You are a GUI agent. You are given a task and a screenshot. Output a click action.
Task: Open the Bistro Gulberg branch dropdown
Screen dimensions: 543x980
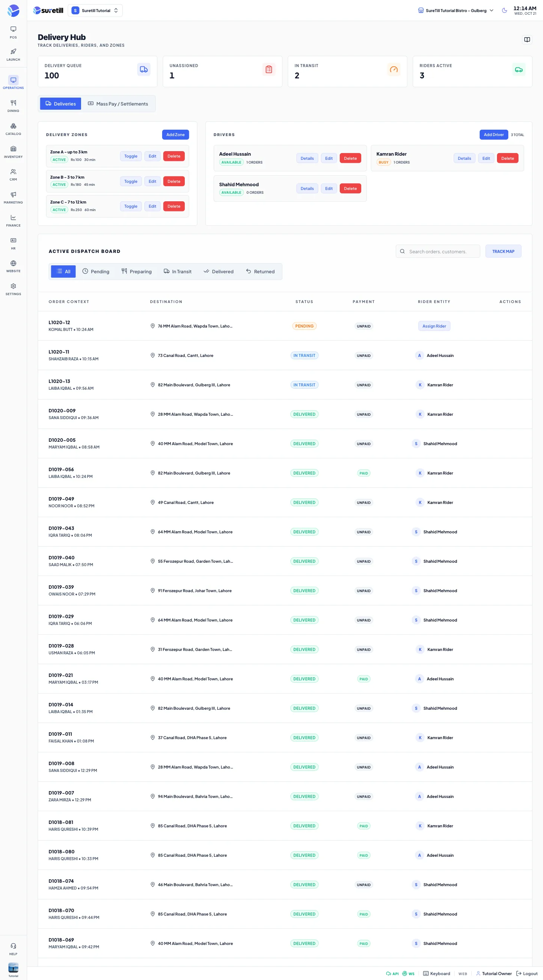456,11
